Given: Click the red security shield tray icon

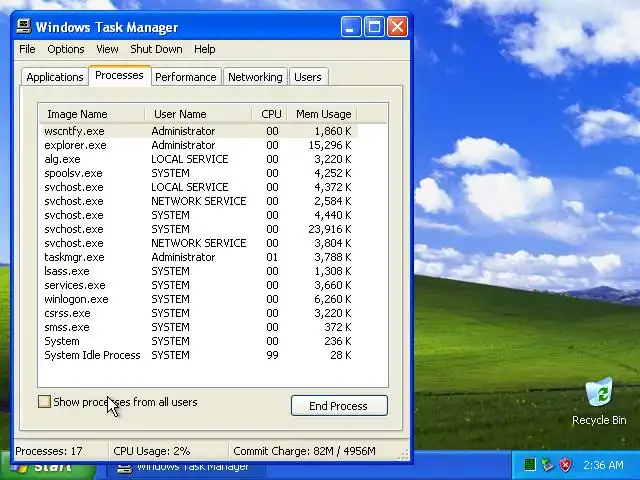Looking at the screenshot, I should [x=565, y=465].
